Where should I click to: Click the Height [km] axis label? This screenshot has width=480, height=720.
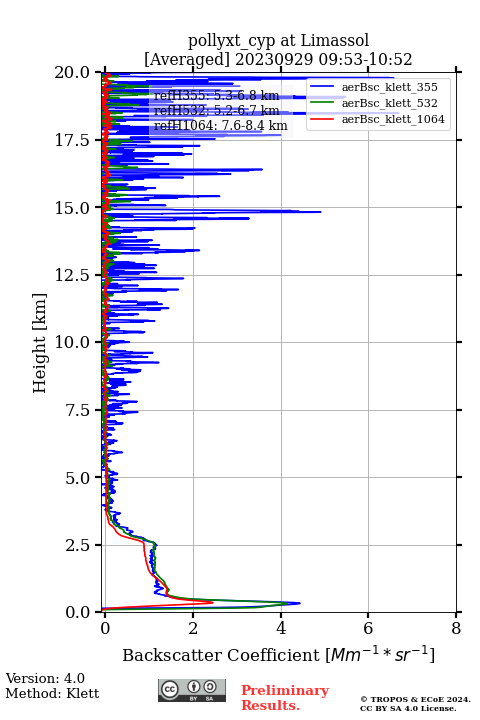[x=40, y=343]
